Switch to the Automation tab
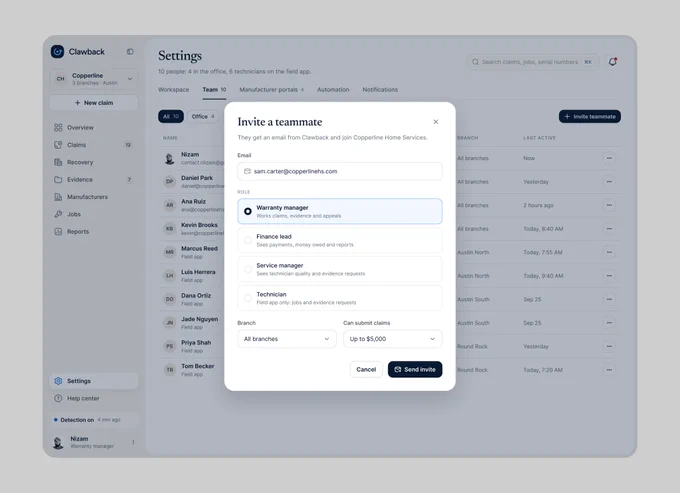The height and width of the screenshot is (493, 680). 333,89
